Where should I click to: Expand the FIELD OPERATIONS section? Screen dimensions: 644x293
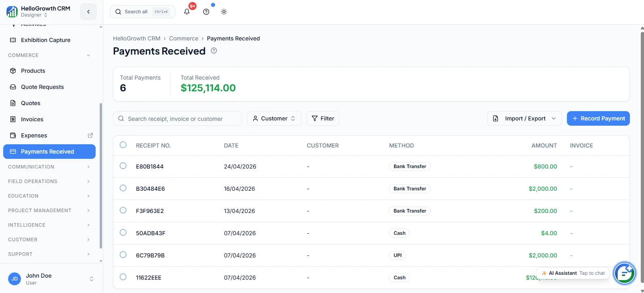click(x=49, y=181)
